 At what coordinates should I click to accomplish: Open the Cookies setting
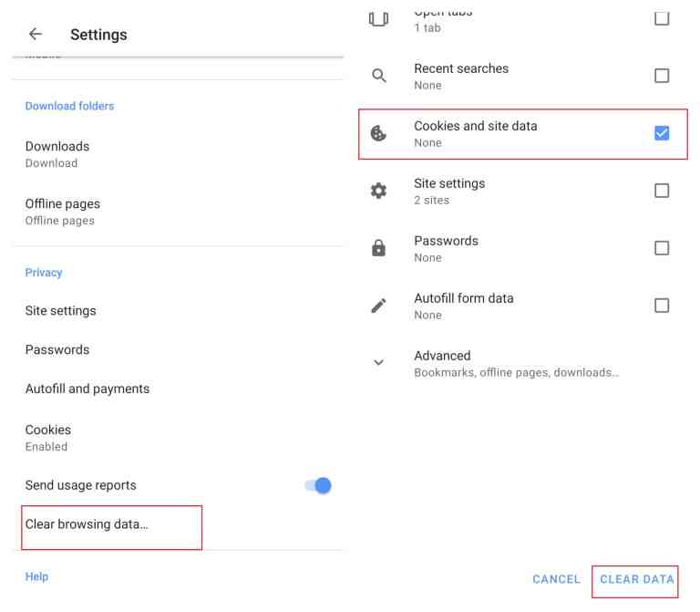48,437
